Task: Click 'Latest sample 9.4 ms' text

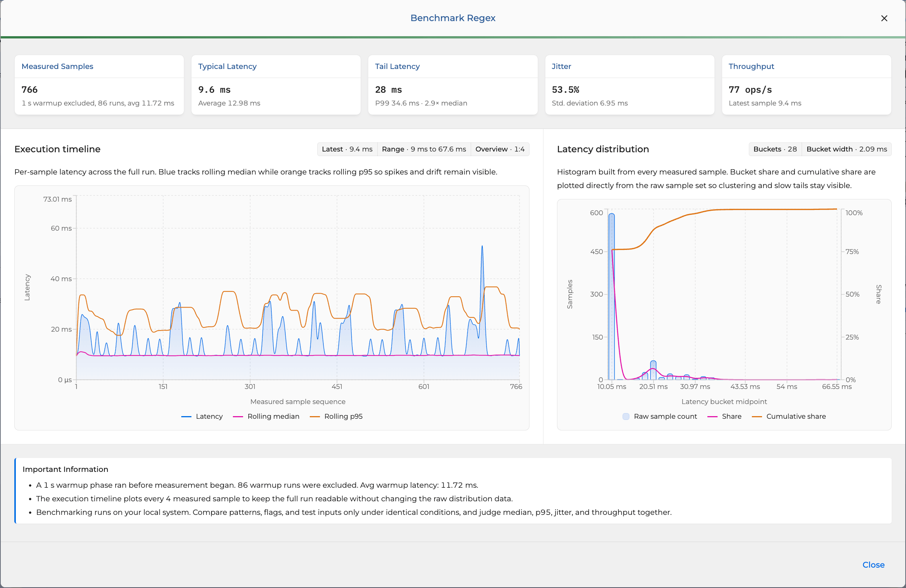Action: tap(765, 103)
